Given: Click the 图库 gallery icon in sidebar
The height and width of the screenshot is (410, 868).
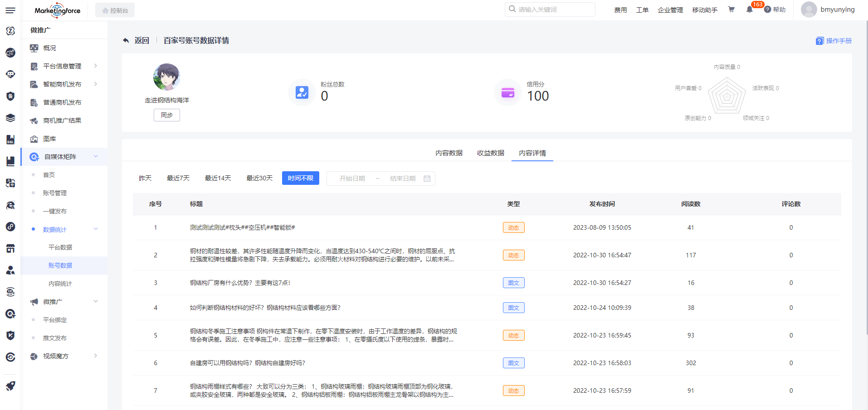Looking at the screenshot, I should coord(34,139).
